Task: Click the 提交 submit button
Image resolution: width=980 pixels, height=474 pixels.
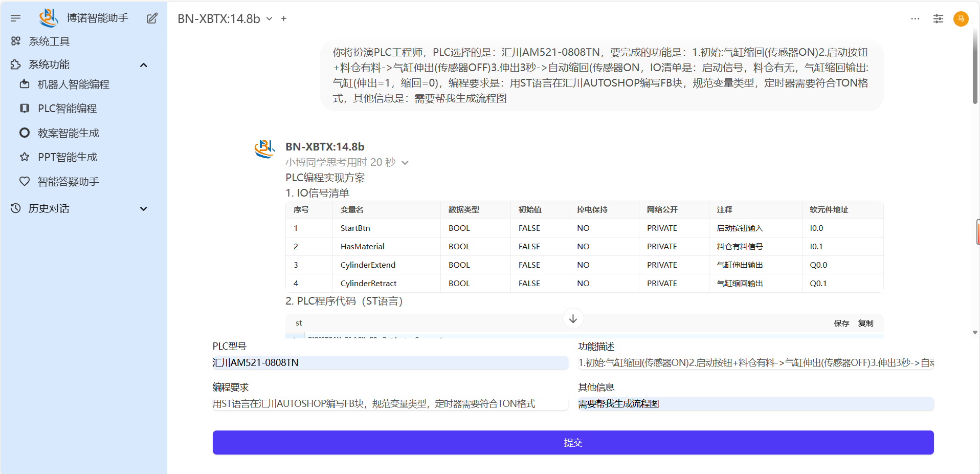Action: click(573, 442)
